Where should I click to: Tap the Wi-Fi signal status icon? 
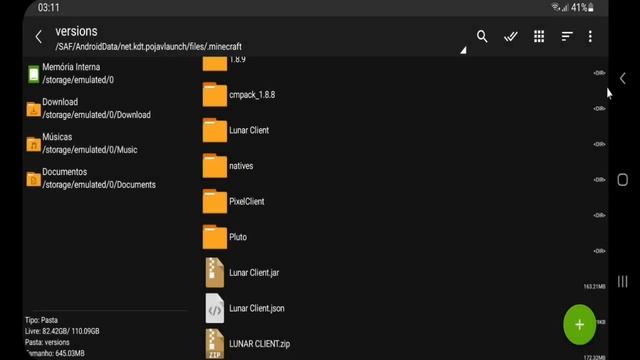(x=556, y=7)
